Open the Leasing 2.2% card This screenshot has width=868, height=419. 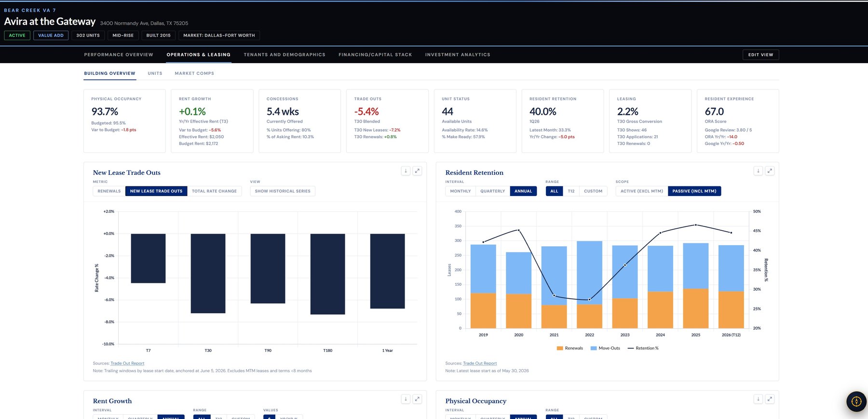(650, 121)
